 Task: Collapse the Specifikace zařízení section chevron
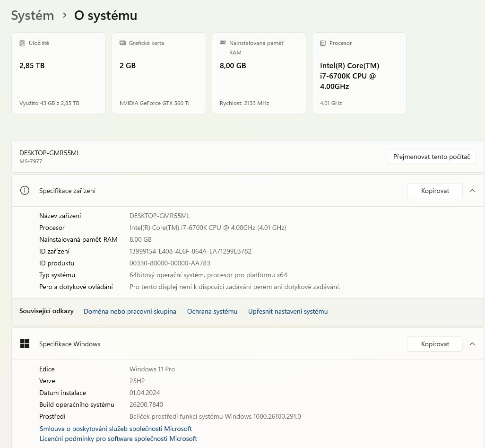point(472,191)
